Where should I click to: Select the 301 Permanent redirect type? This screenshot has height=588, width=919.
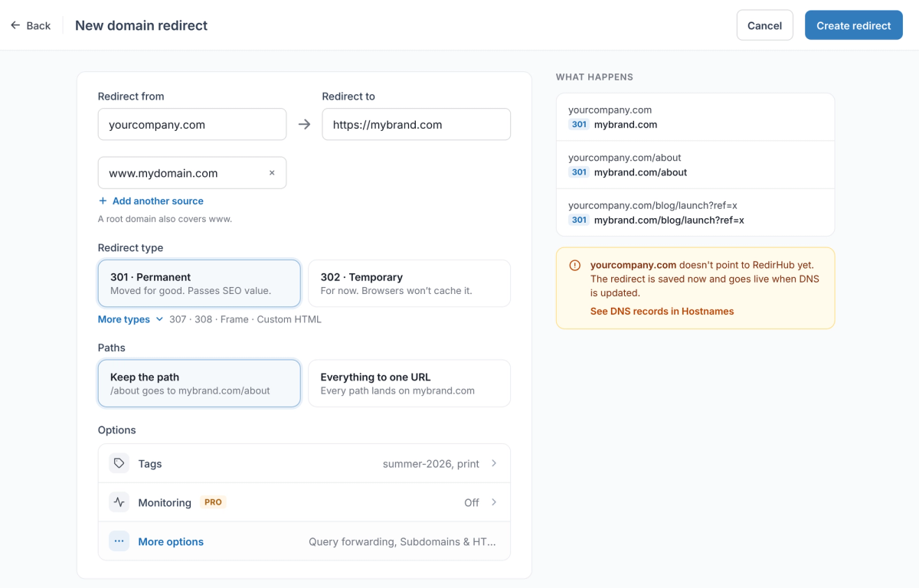click(199, 283)
